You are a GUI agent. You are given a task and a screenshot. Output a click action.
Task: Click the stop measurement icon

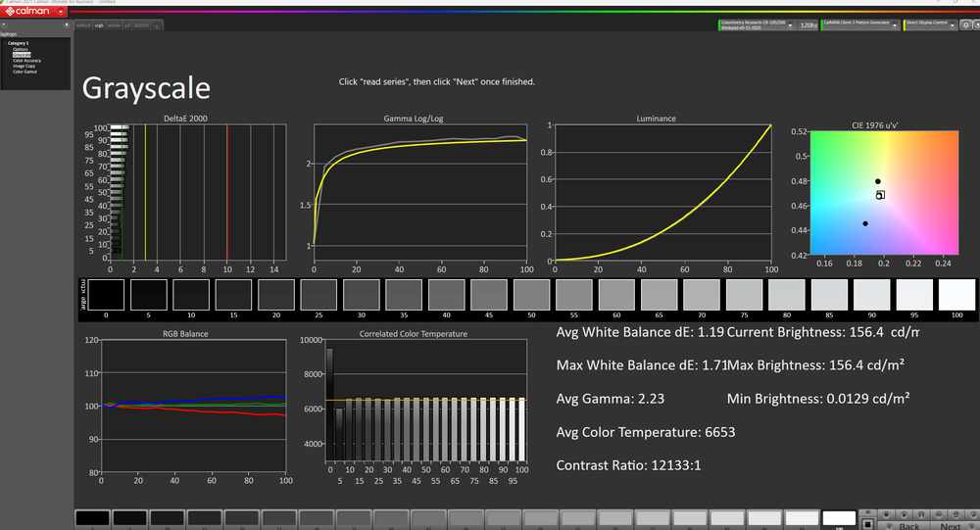pyautogui.click(x=886, y=514)
